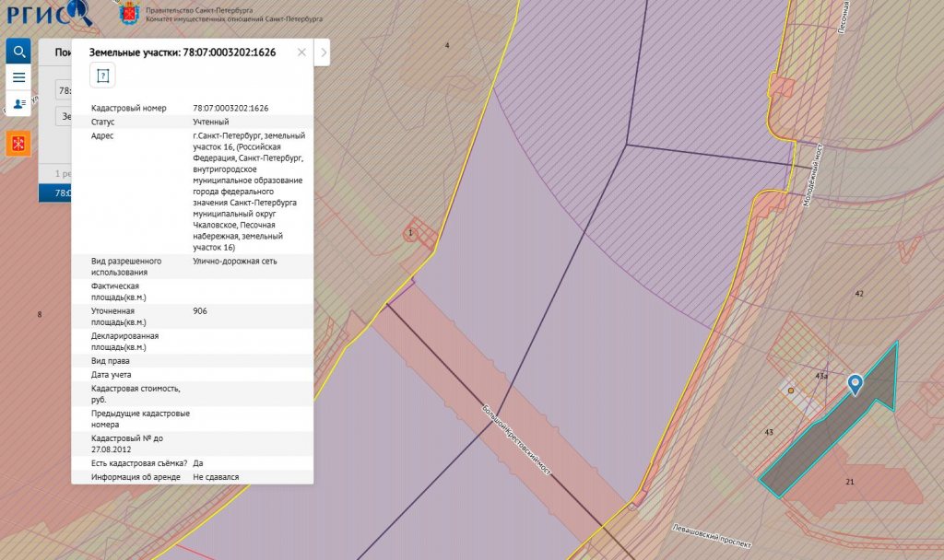
Task: Click building number 21 on the map
Action: [x=850, y=482]
